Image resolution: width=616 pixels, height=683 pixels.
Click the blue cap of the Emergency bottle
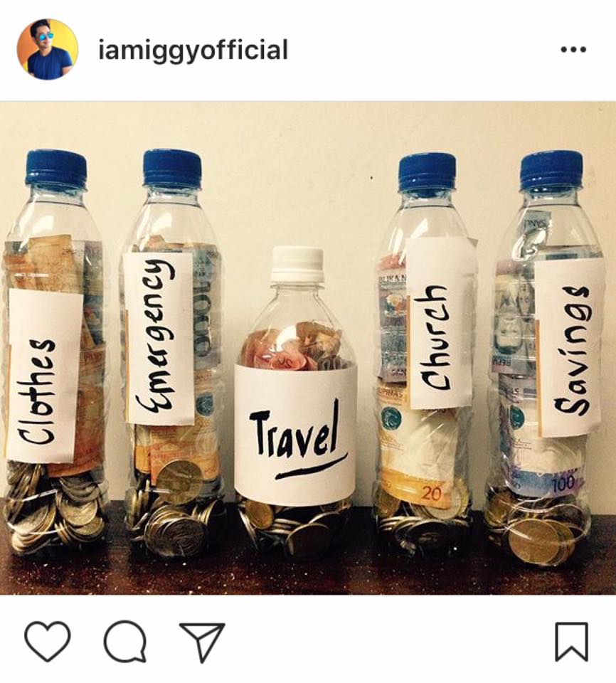click(x=173, y=168)
